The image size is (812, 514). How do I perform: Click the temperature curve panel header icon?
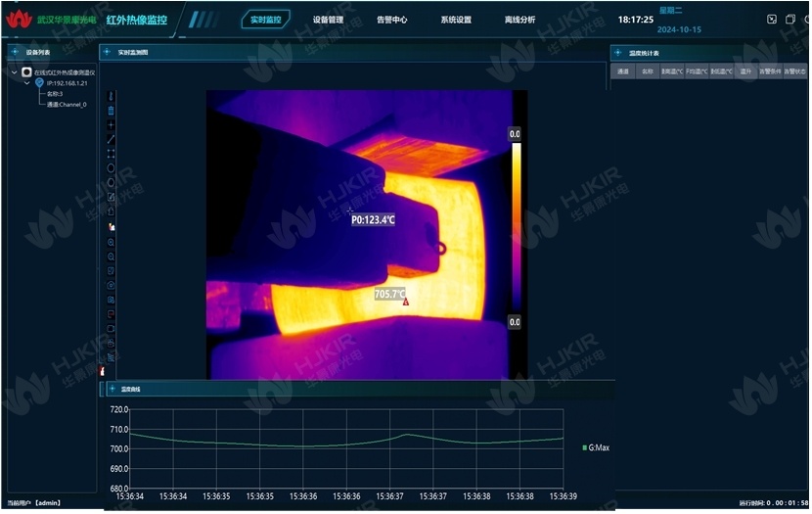[x=113, y=389]
